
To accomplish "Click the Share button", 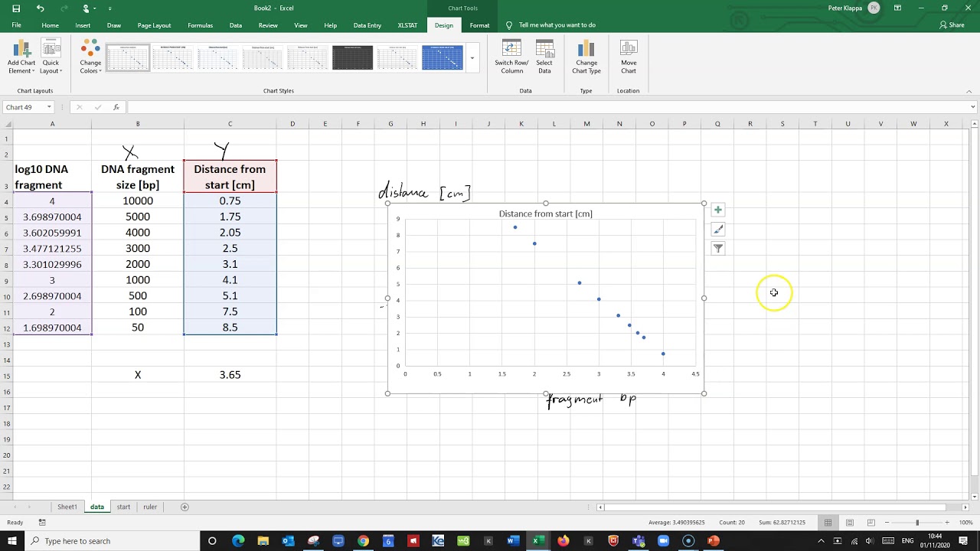I will click(952, 25).
